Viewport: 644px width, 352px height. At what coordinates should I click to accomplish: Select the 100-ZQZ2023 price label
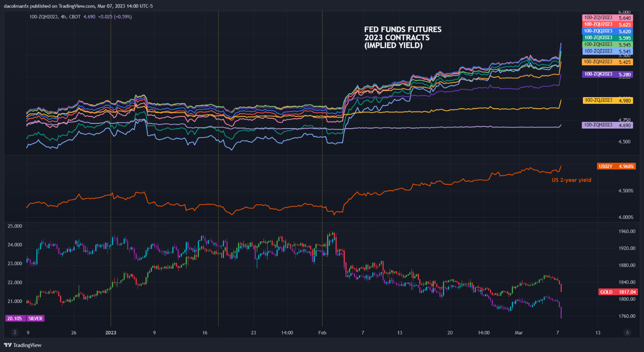tap(607, 52)
